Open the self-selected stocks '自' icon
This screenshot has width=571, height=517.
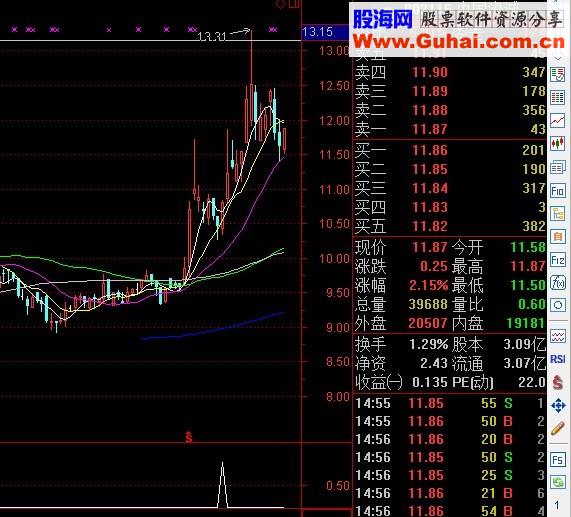pyautogui.click(x=558, y=237)
